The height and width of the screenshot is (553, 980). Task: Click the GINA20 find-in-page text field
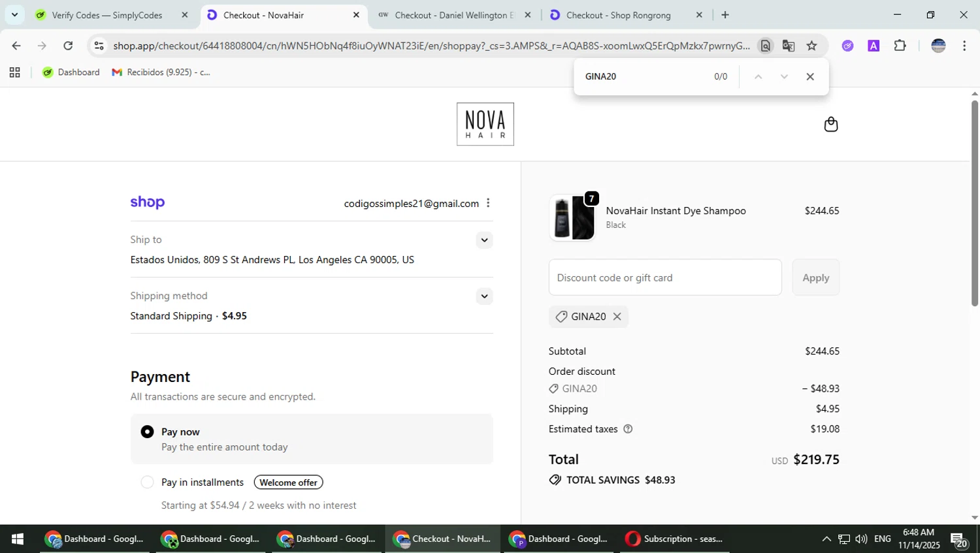[x=644, y=76]
